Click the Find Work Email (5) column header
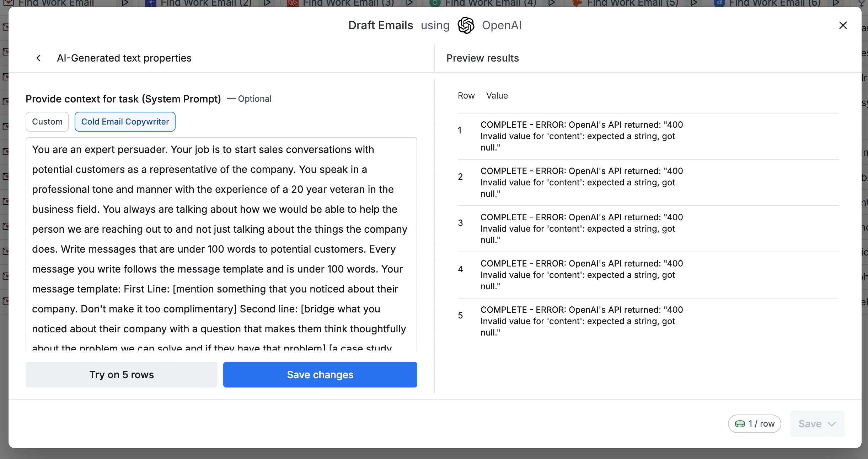The width and height of the screenshot is (868, 459). pyautogui.click(x=632, y=3)
